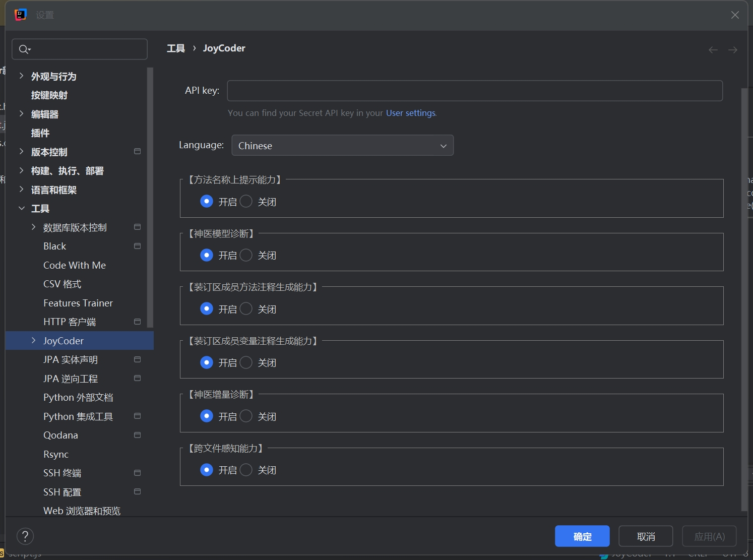Expand the 构建、执行、部署 section

[x=21, y=171]
